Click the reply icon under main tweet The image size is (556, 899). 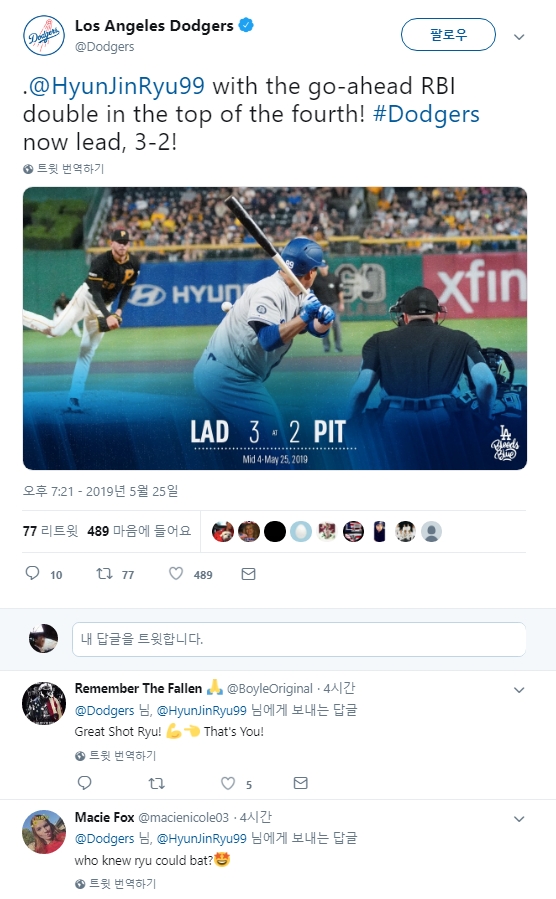(x=33, y=573)
